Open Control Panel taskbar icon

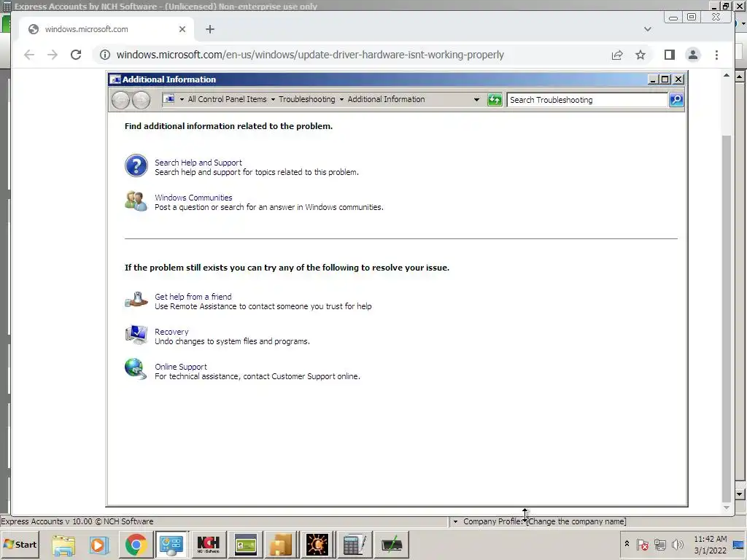[x=171, y=545]
